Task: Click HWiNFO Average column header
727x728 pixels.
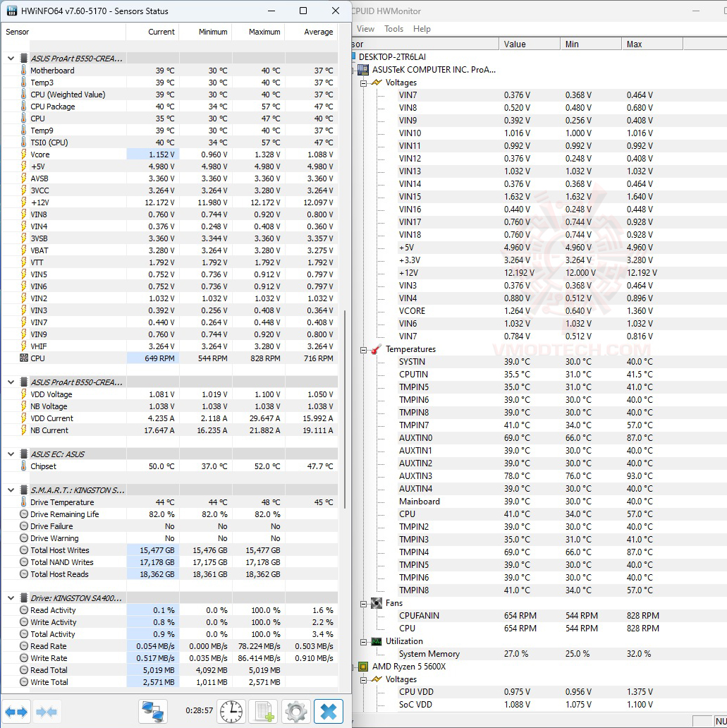Action: (x=312, y=32)
